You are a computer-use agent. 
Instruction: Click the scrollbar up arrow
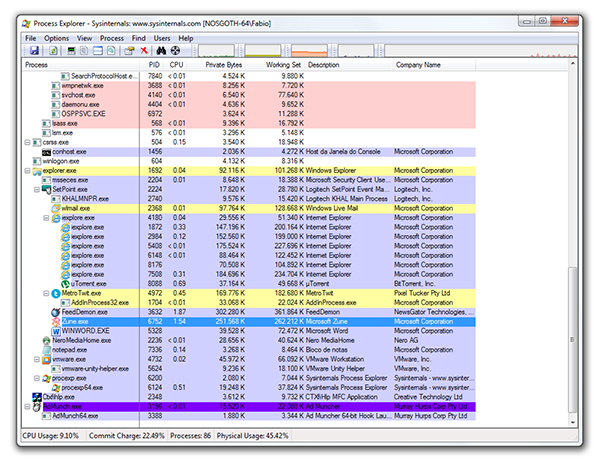click(x=572, y=64)
